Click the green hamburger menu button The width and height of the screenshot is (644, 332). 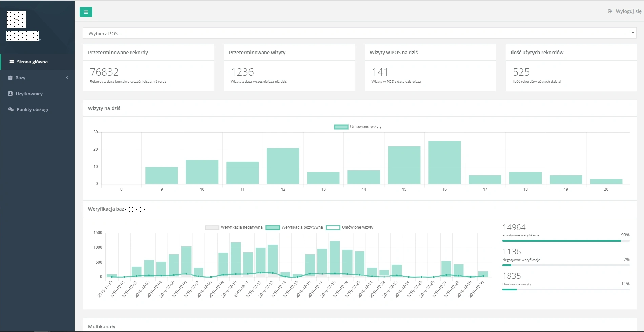(86, 12)
